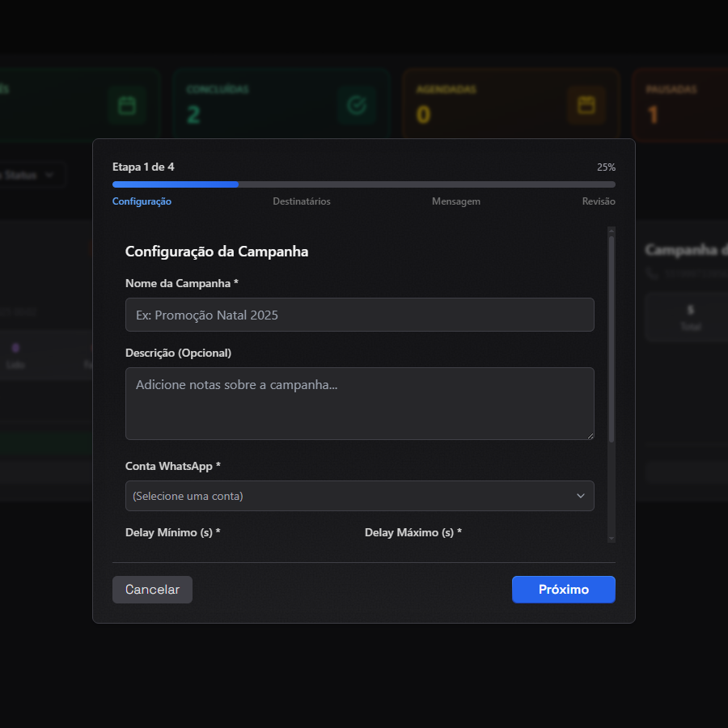Click the Pausadas summary card
The image size is (728, 728).
click(x=679, y=105)
